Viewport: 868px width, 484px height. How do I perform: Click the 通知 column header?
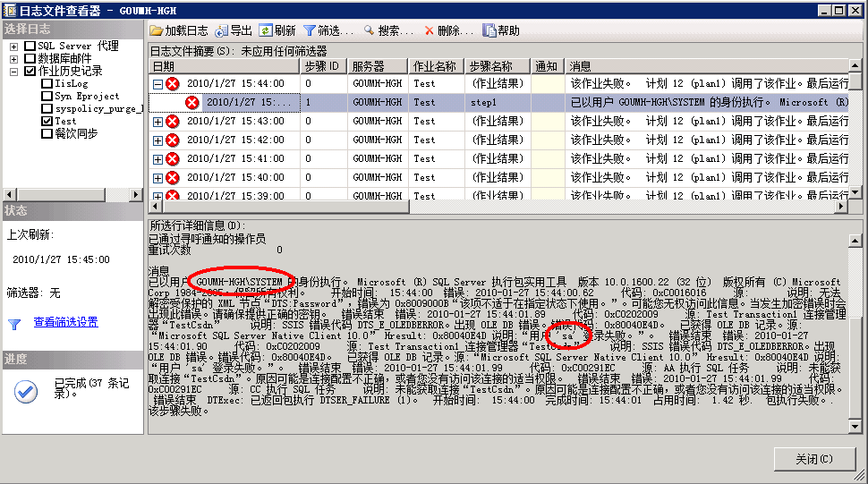coord(547,66)
